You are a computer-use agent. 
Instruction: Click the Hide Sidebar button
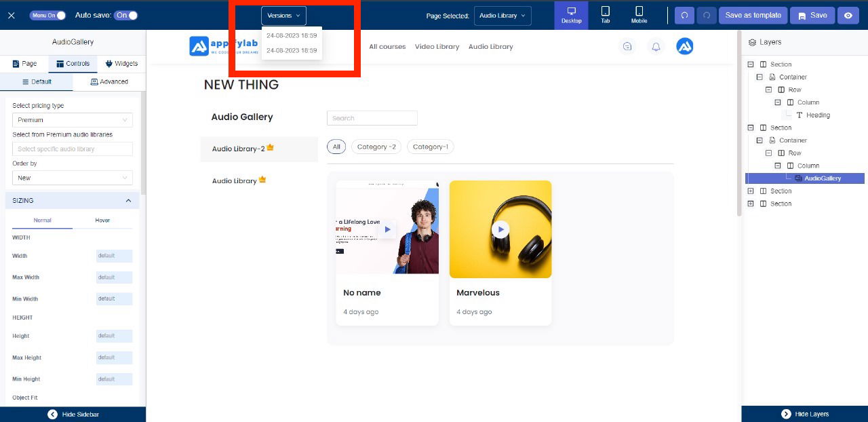pos(73,414)
